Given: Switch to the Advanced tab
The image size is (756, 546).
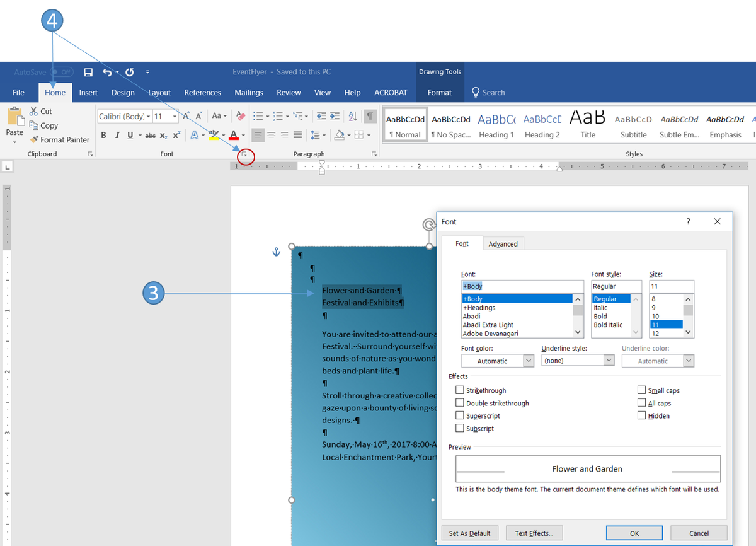Looking at the screenshot, I should (503, 244).
